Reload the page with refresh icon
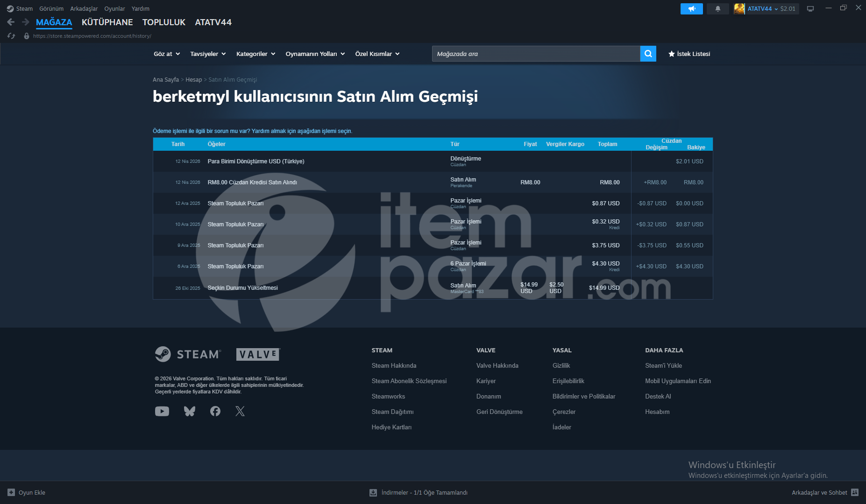Screen dimensions: 866x504 (11, 36)
